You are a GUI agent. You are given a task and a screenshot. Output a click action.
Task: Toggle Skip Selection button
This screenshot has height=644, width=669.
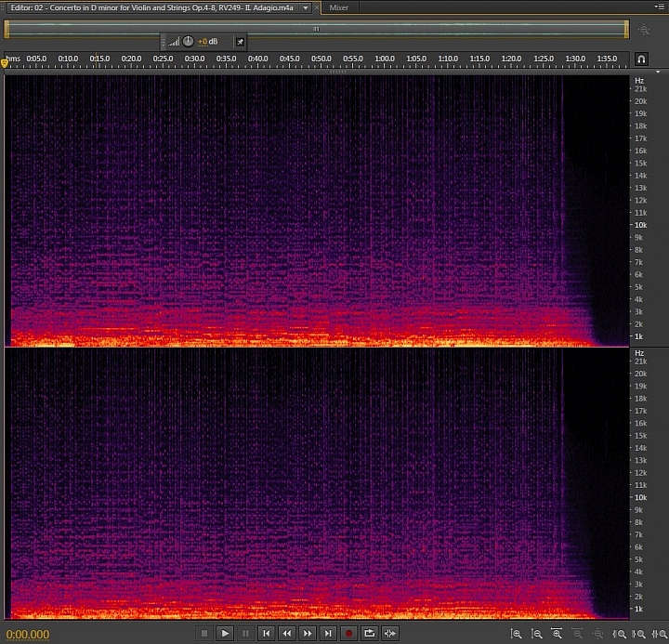point(389,634)
